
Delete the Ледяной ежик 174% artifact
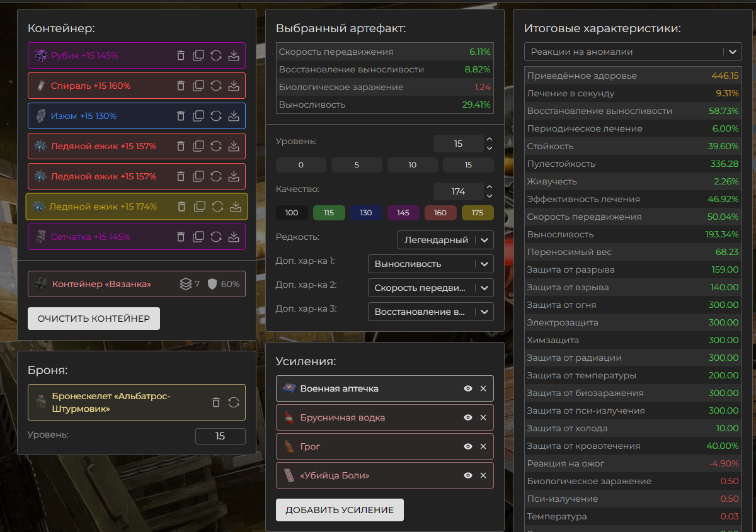(181, 207)
